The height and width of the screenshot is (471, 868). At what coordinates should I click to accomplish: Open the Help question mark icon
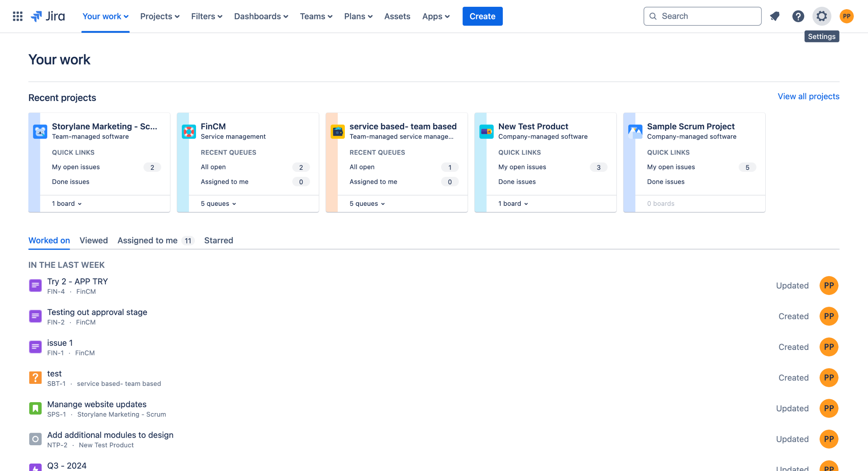tap(798, 16)
